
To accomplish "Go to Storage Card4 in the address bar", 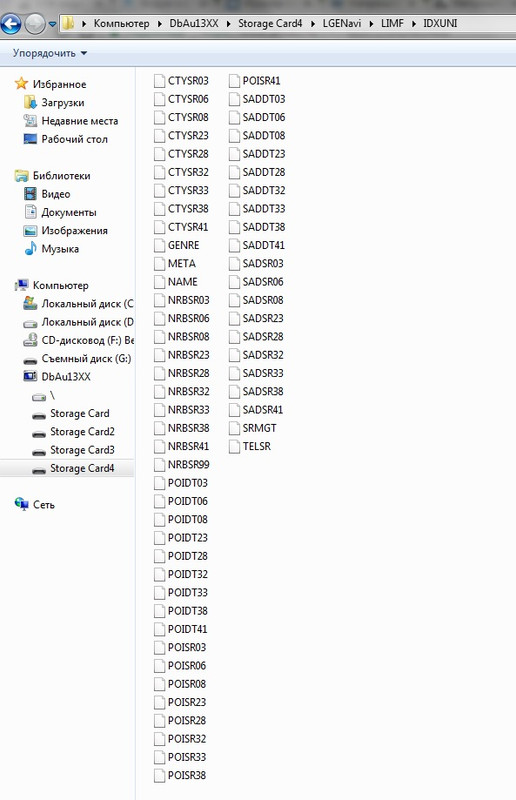I will pos(270,23).
